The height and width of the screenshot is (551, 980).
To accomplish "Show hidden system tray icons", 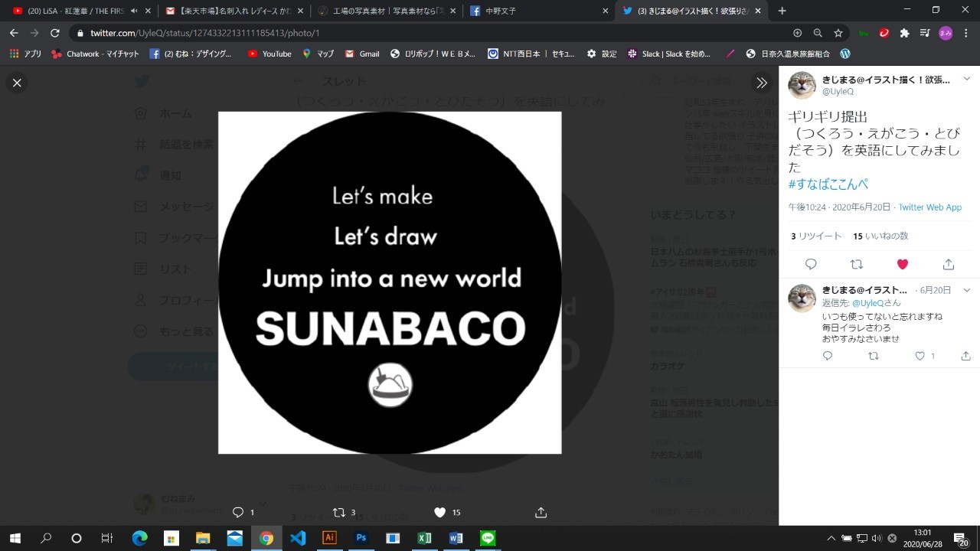I will click(831, 538).
